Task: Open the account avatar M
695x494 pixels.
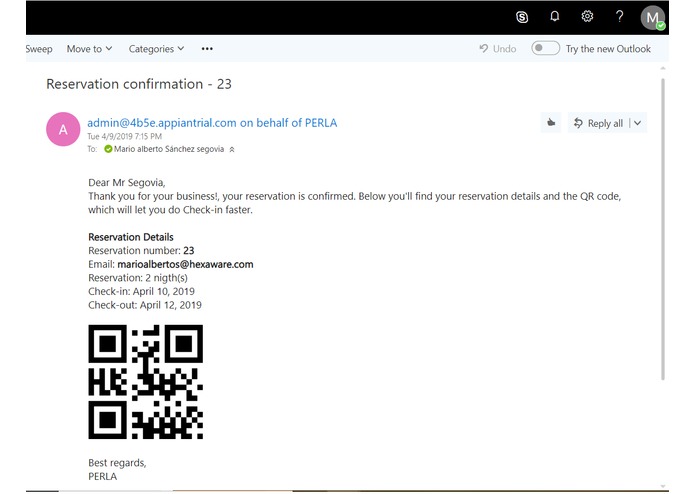Action: pyautogui.click(x=652, y=18)
